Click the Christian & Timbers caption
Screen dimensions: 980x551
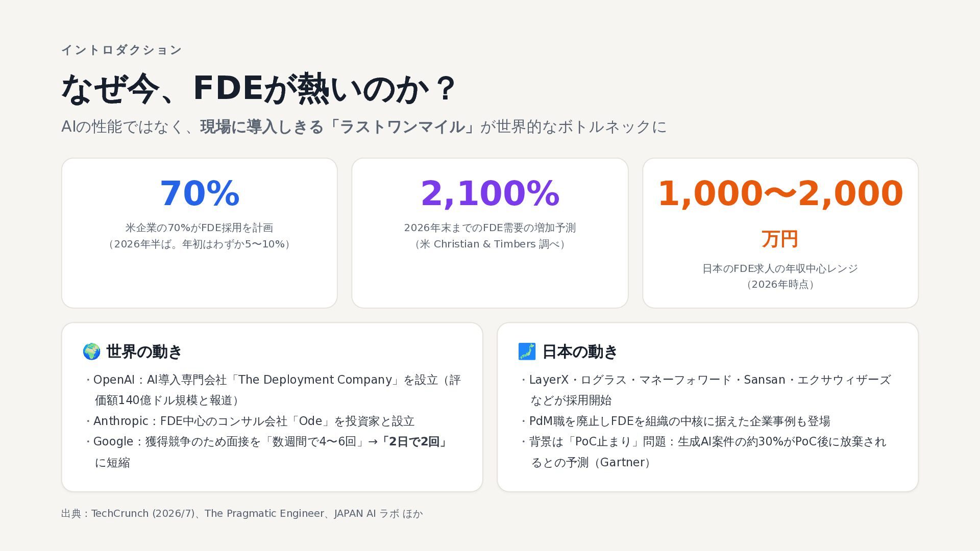pos(490,244)
